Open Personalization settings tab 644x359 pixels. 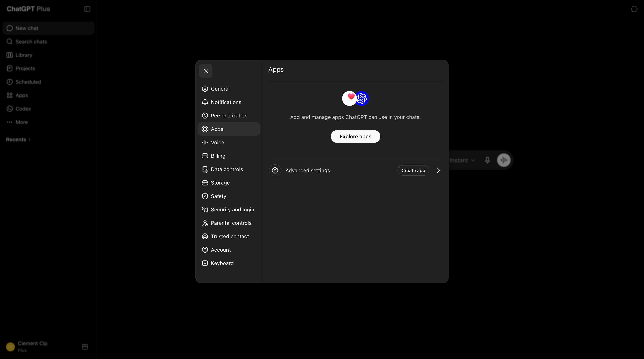click(x=228, y=116)
